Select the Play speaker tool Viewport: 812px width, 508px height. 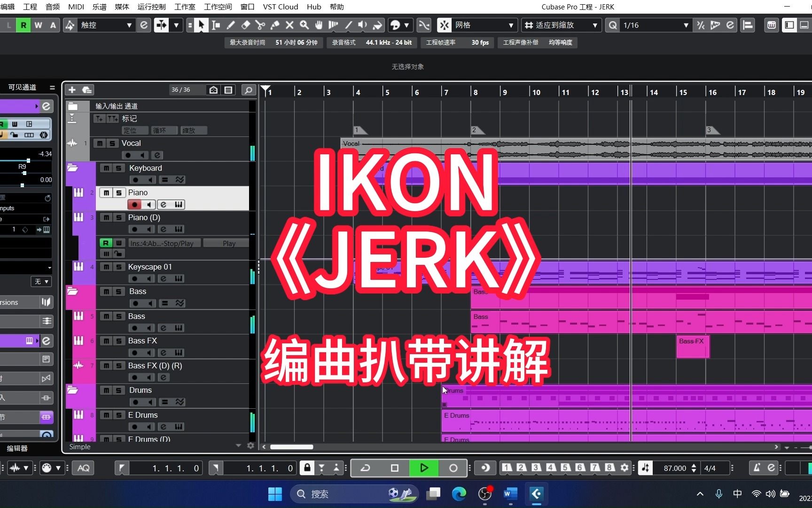[362, 25]
